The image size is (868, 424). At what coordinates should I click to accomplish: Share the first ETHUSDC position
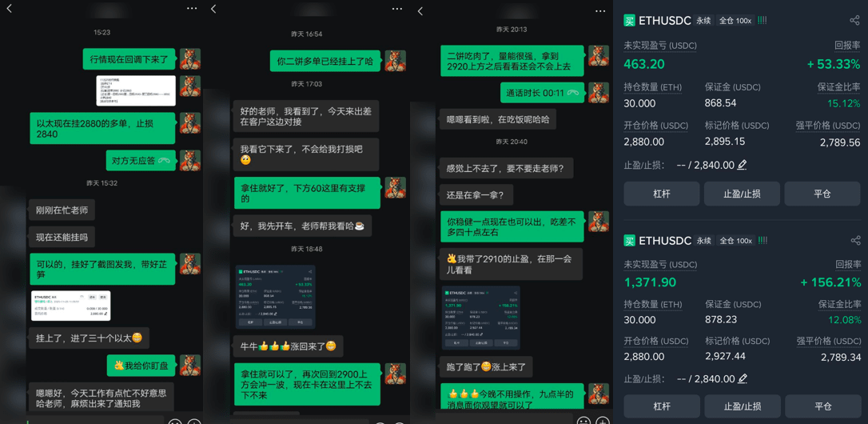click(x=854, y=21)
